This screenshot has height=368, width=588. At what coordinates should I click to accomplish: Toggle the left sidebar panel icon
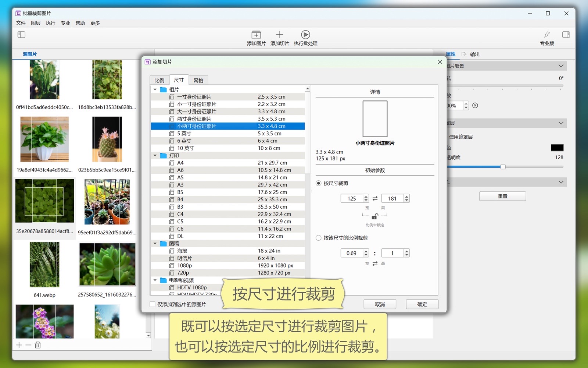[x=21, y=35]
